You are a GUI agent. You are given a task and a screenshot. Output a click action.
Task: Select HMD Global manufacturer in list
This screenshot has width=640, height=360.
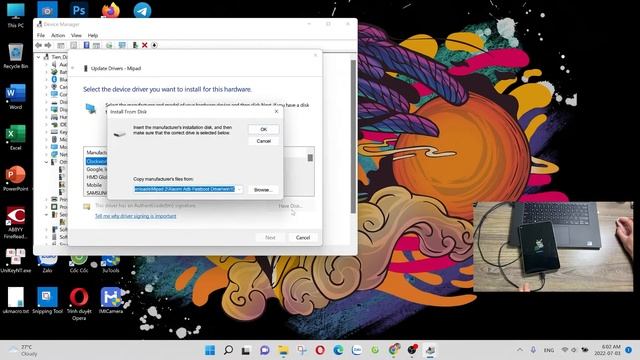pyautogui.click(x=96, y=177)
